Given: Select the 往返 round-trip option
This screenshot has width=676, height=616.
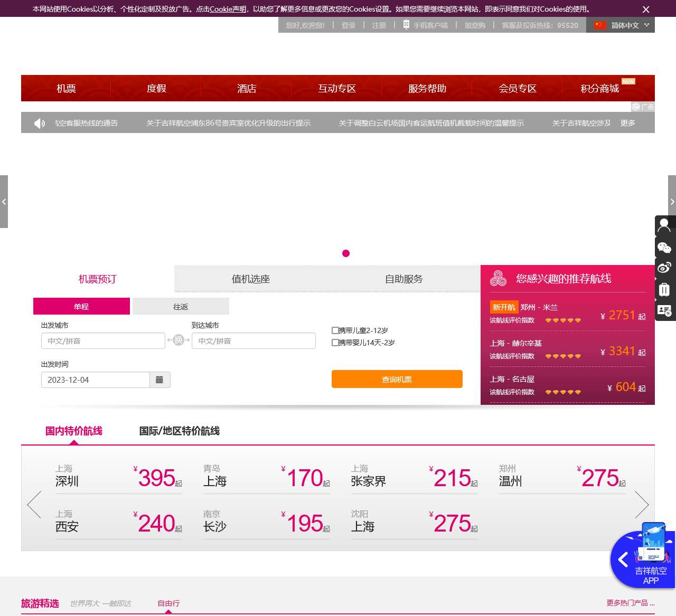Looking at the screenshot, I should [181, 307].
